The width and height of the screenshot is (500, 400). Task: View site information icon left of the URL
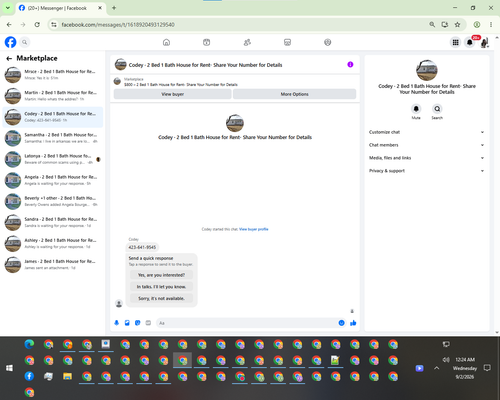pyautogui.click(x=54, y=25)
